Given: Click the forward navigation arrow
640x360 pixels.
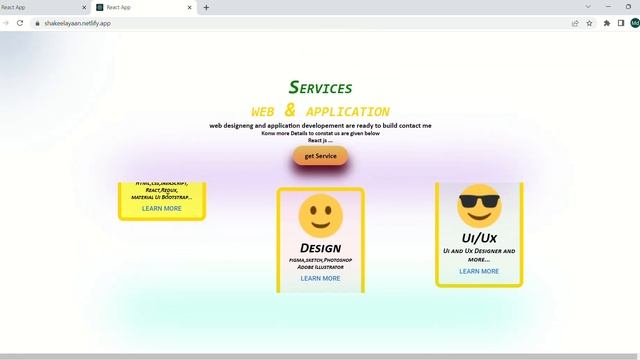Looking at the screenshot, I should (6, 23).
